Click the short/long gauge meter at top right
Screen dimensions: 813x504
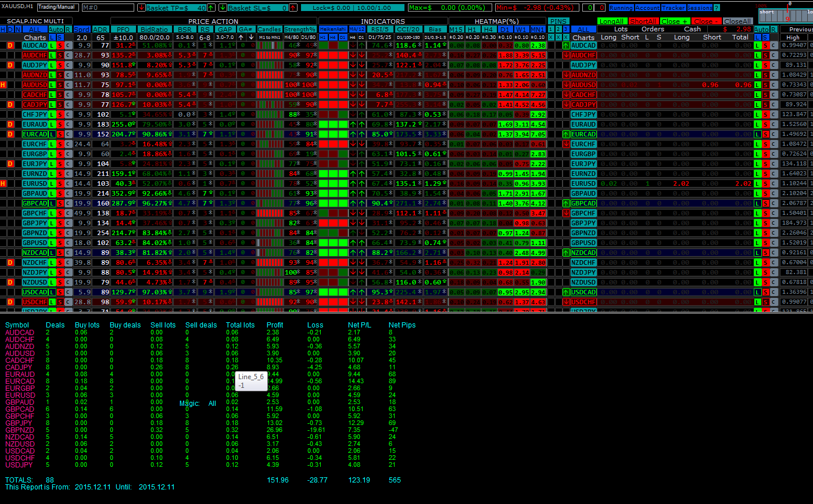[785, 15]
